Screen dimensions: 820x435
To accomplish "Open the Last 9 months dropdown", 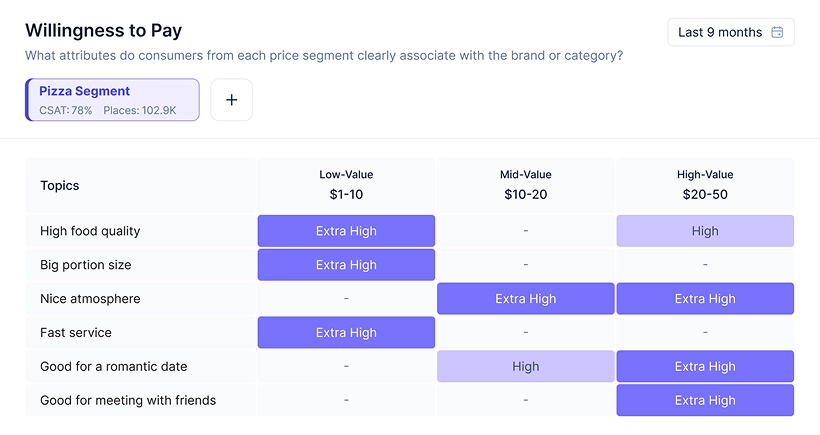I will tap(730, 32).
